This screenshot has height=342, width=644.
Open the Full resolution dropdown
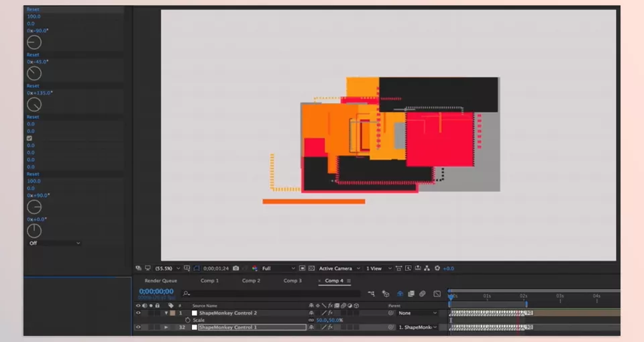pyautogui.click(x=278, y=268)
